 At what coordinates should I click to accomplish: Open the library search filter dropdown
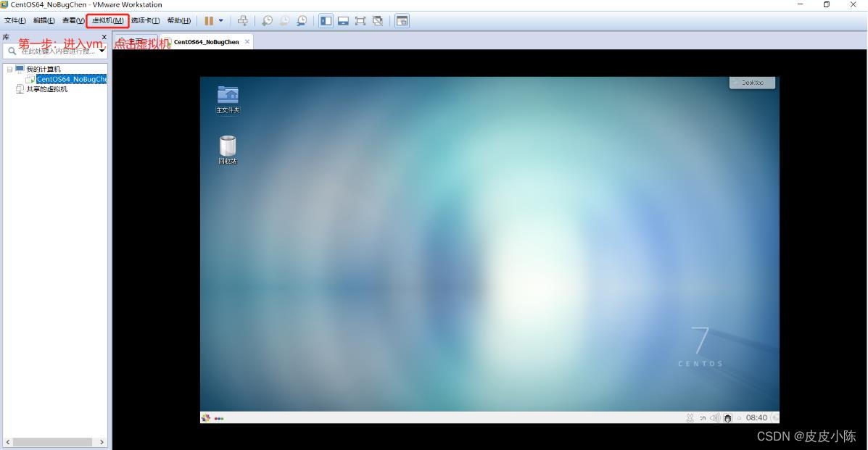(x=102, y=51)
